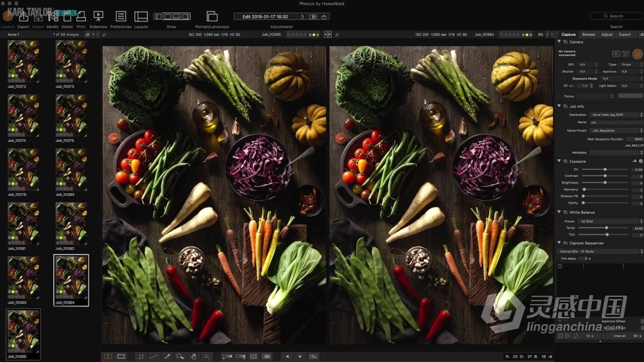Select thumbnail Job_10375
This screenshot has height=362, width=644.
[x=71, y=116]
